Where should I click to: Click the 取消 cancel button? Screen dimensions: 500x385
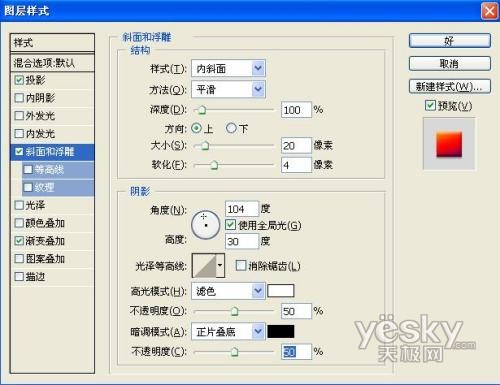click(450, 63)
